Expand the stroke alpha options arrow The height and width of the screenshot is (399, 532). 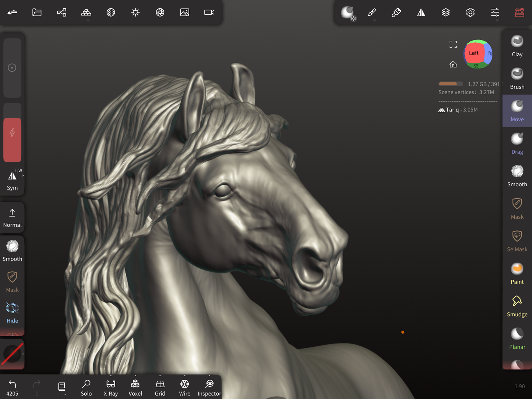click(x=23, y=354)
